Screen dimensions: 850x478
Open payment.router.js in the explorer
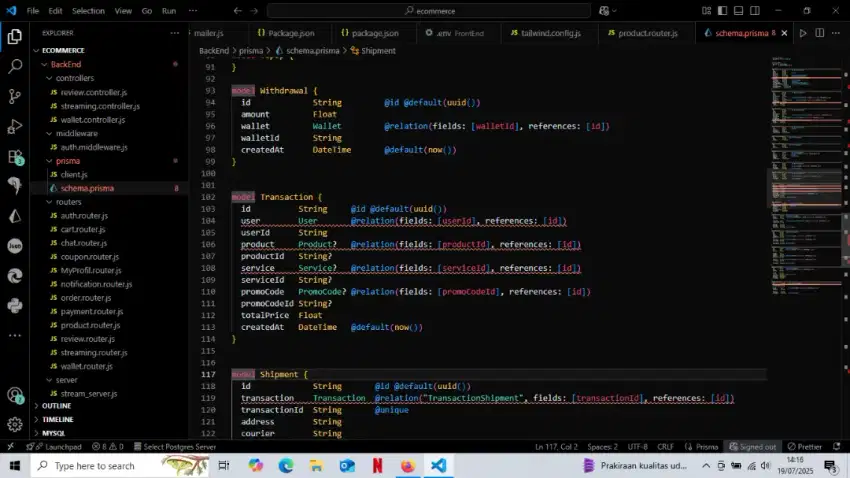(x=92, y=312)
